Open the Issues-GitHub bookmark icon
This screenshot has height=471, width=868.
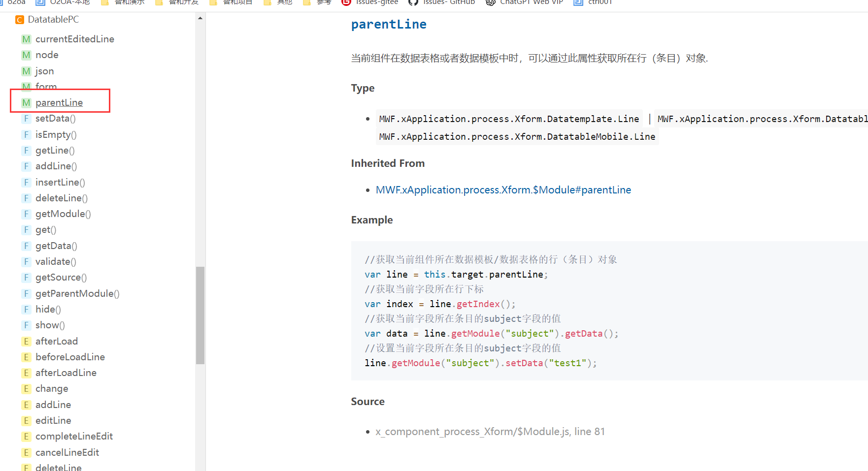[413, 2]
